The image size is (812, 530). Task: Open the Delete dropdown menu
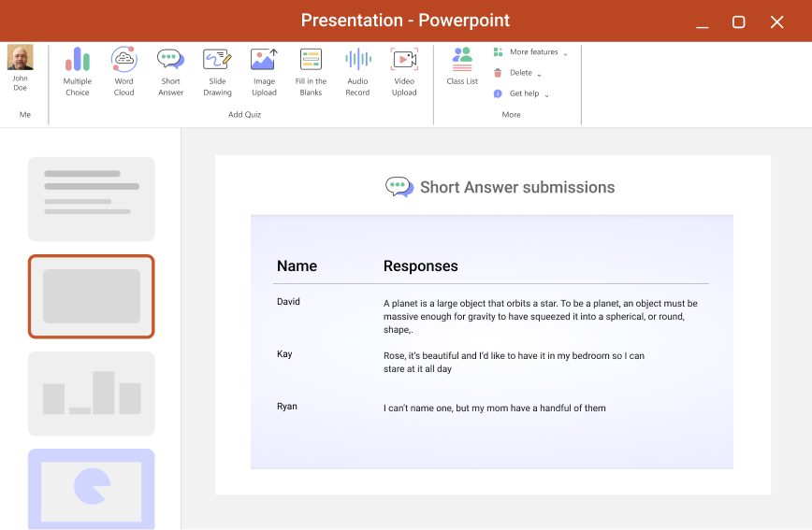(x=519, y=73)
